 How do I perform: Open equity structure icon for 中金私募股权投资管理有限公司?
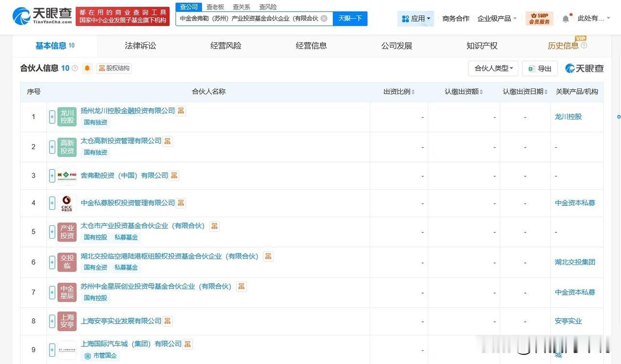181,203
